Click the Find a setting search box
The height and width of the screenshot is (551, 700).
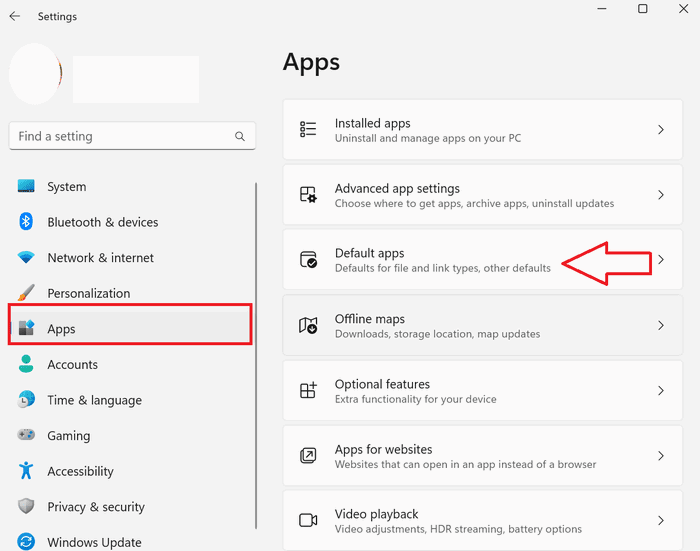pyautogui.click(x=132, y=136)
